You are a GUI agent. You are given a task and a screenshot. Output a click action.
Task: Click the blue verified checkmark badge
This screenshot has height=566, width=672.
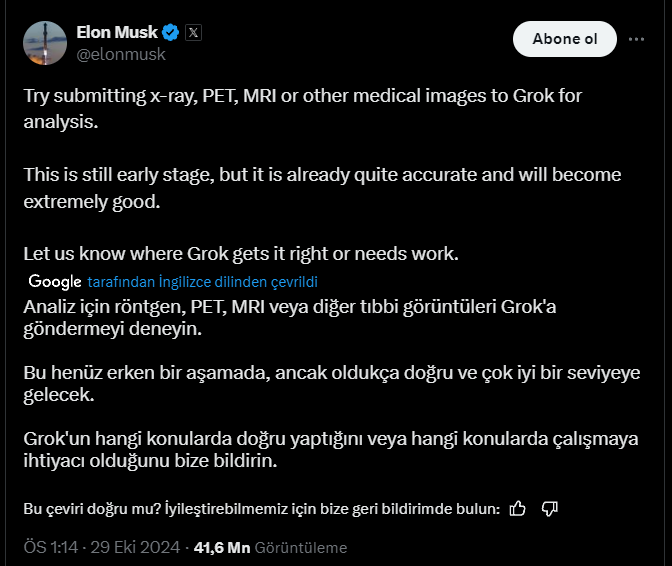[x=170, y=32]
